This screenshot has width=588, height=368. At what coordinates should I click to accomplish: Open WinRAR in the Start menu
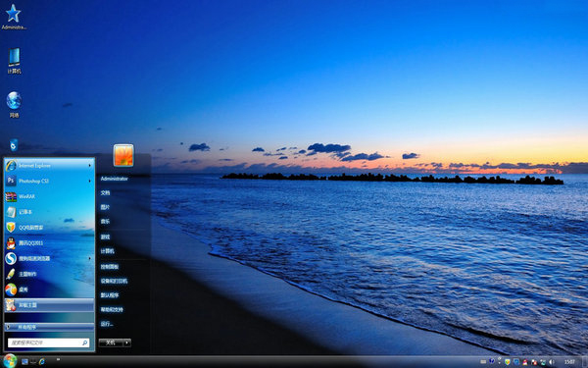click(49, 196)
